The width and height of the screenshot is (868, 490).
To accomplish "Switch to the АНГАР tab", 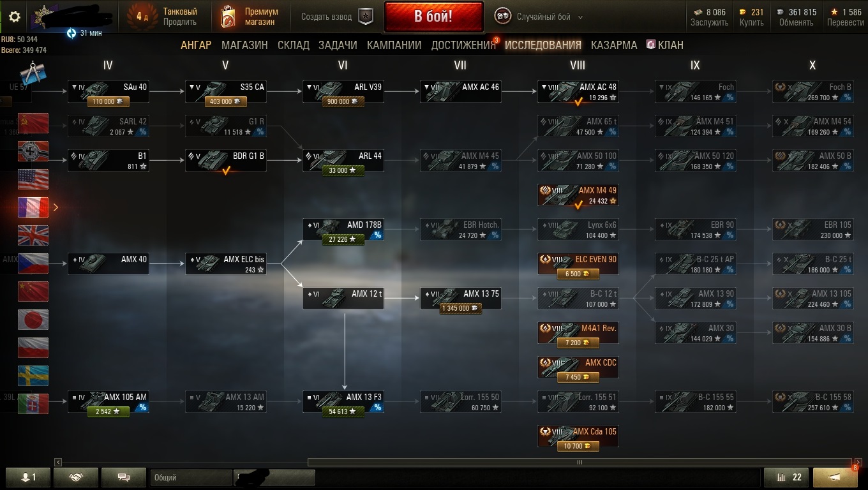I will 196,45.
